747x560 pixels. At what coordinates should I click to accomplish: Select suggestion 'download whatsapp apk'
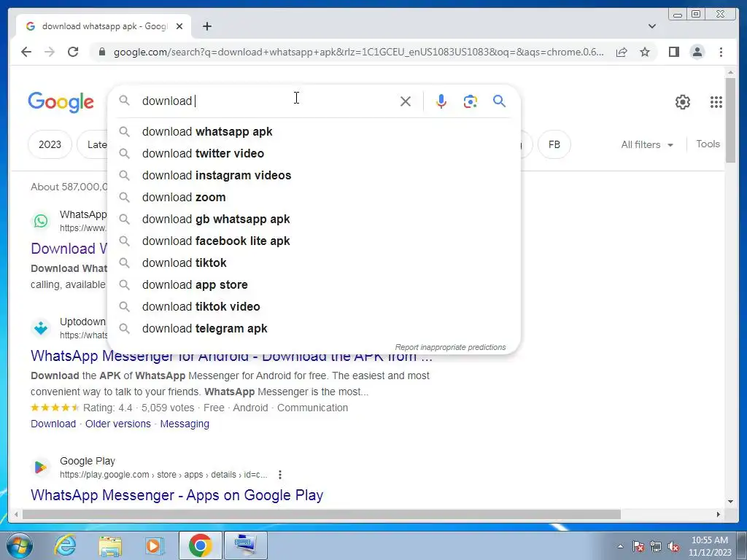[314, 131]
